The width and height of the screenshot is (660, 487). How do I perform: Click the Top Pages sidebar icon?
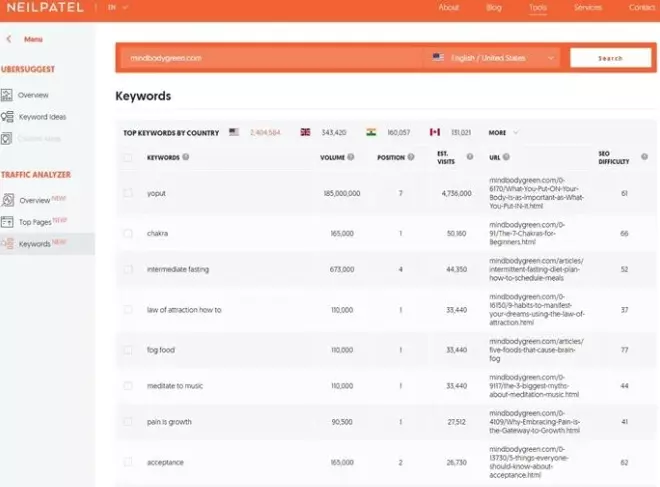pyautogui.click(x=8, y=221)
